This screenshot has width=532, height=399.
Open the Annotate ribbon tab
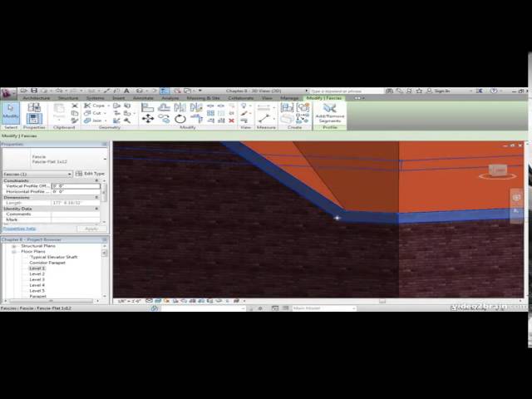(x=143, y=98)
